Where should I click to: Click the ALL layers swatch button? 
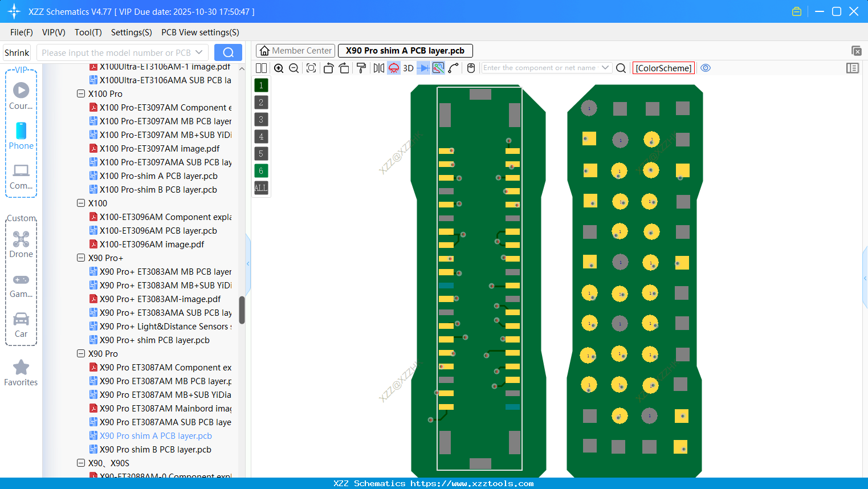pyautogui.click(x=261, y=188)
